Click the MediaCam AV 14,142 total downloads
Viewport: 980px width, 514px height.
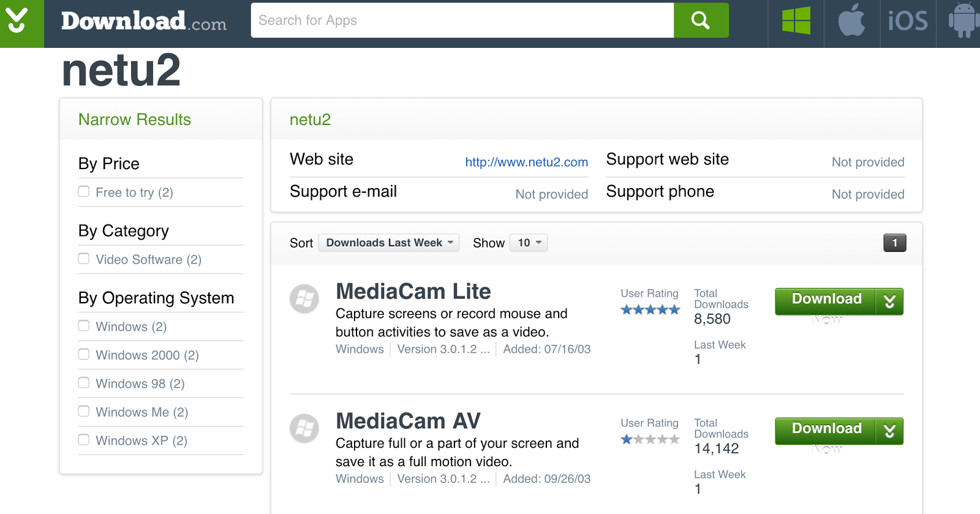717,449
